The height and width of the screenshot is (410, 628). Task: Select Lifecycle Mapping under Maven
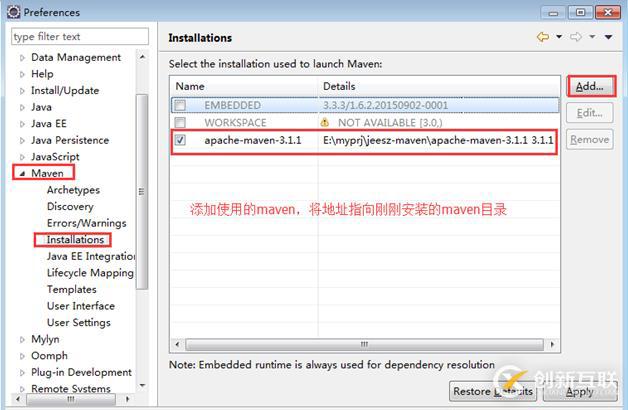(x=90, y=273)
